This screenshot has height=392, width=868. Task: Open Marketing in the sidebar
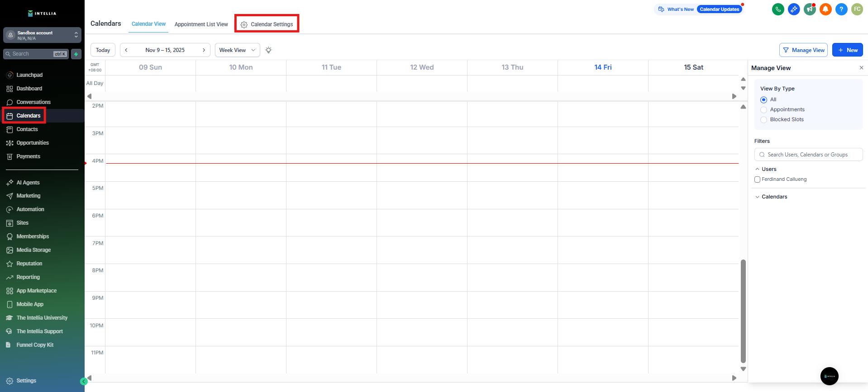(29, 196)
